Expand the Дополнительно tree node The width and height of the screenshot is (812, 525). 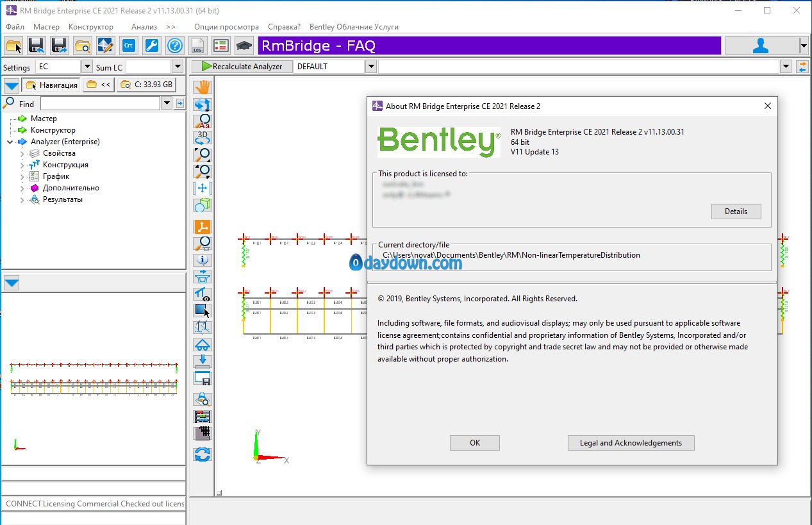pos(22,188)
